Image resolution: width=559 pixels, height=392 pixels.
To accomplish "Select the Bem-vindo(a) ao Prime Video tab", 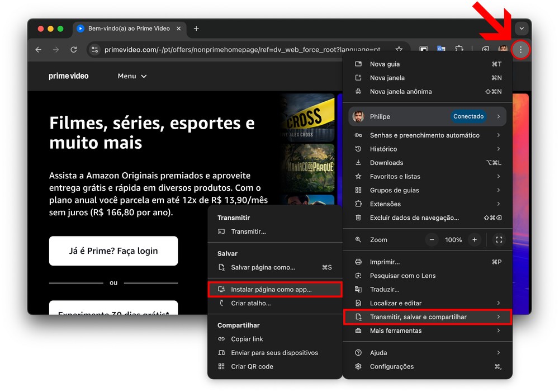I will (x=130, y=29).
